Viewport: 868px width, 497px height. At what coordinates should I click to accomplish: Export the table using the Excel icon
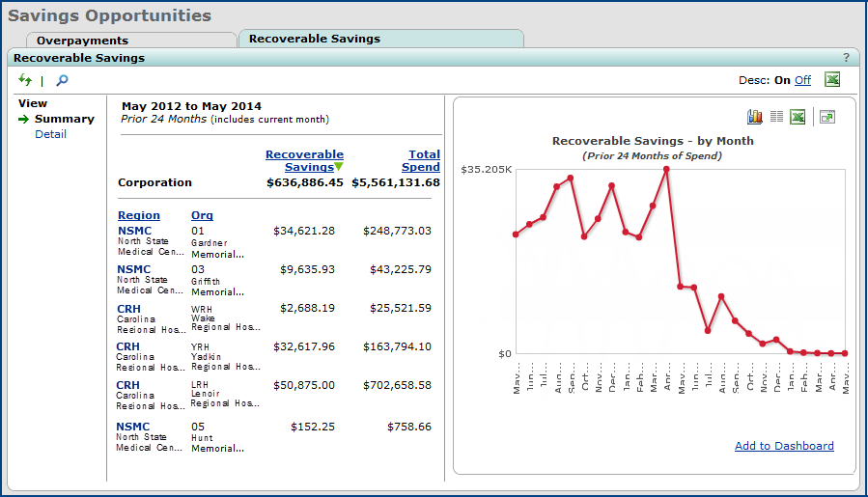coord(831,79)
